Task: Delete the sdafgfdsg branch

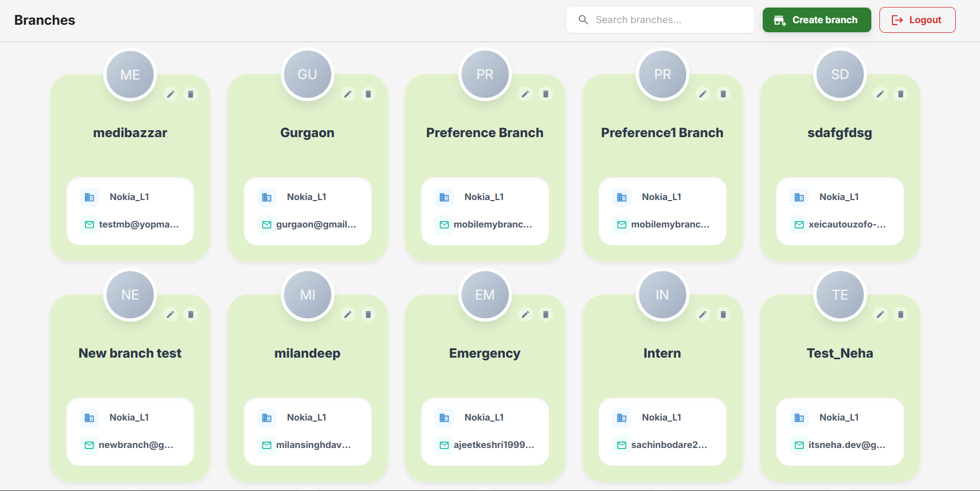Action: click(x=901, y=94)
